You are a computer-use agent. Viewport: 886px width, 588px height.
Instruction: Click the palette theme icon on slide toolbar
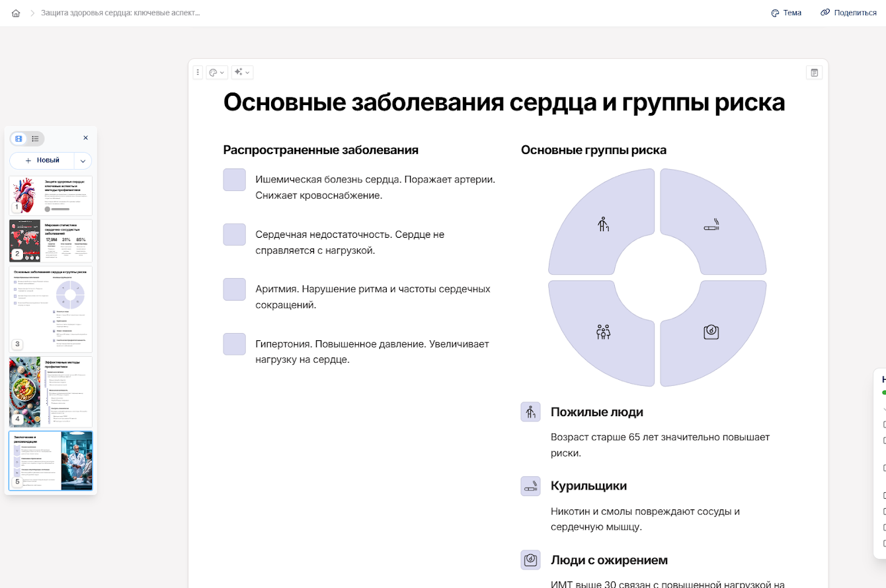pos(213,72)
